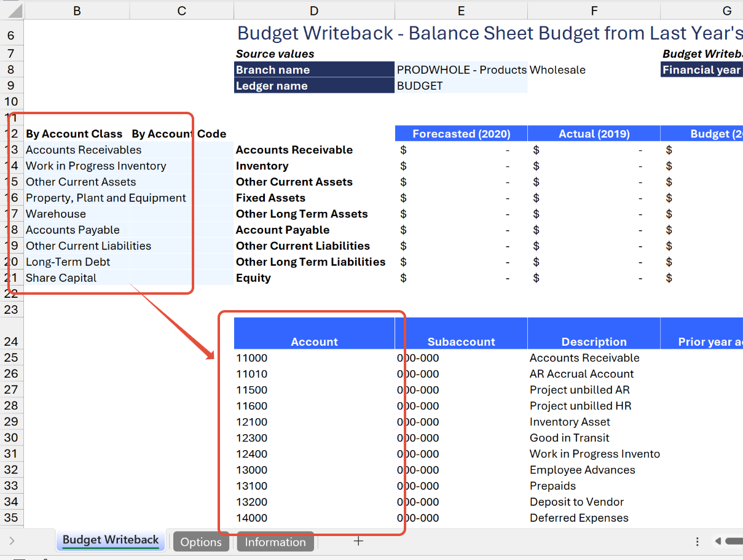This screenshot has height=560, width=743.
Task: Select column B header
Action: (x=77, y=10)
